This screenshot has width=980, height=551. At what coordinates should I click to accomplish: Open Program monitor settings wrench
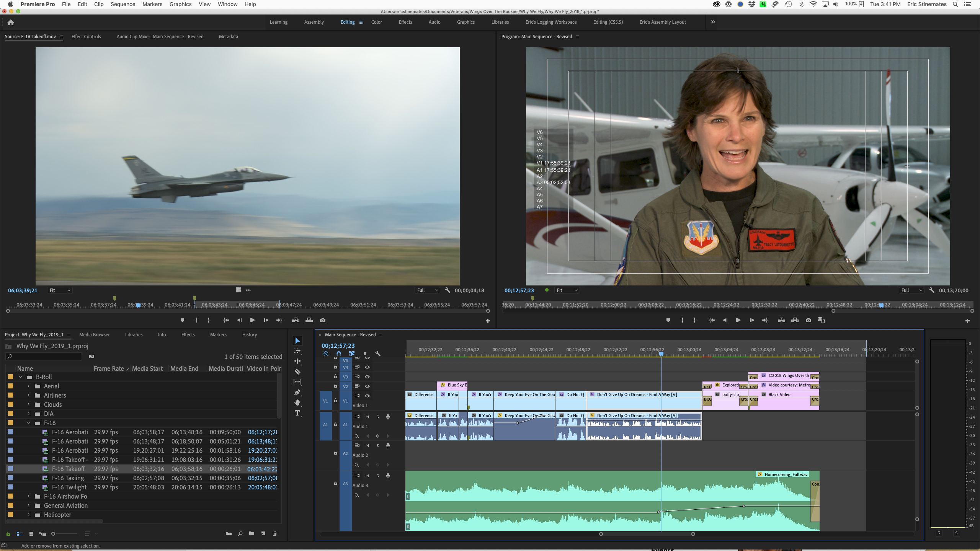[x=932, y=290]
